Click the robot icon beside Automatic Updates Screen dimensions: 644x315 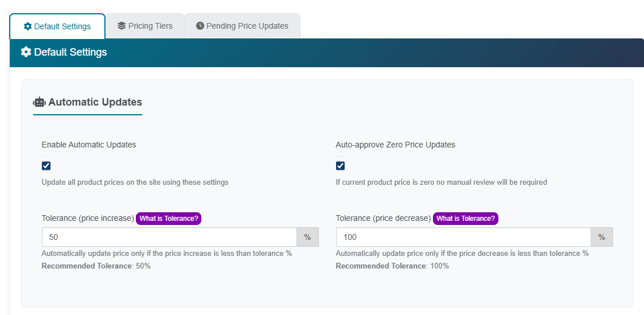[39, 102]
